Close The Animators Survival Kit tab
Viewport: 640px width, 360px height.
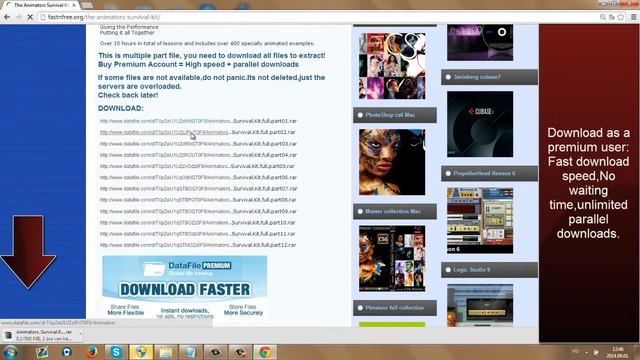pyautogui.click(x=74, y=5)
